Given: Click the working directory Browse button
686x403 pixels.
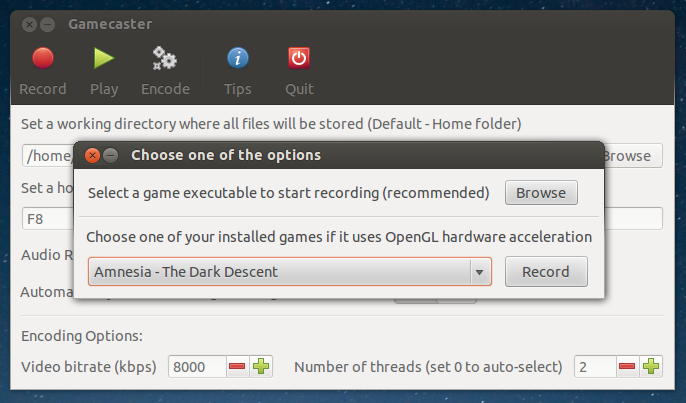Looking at the screenshot, I should 633,156.
